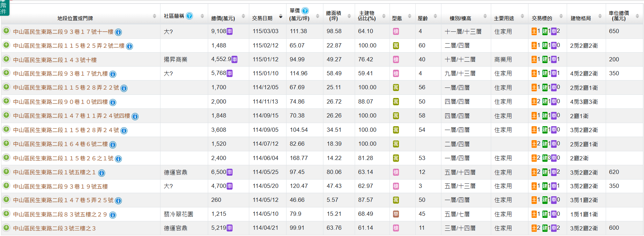Sort by 總價(萬元) column
Screen dimensions: 644x236
(x=243, y=16)
